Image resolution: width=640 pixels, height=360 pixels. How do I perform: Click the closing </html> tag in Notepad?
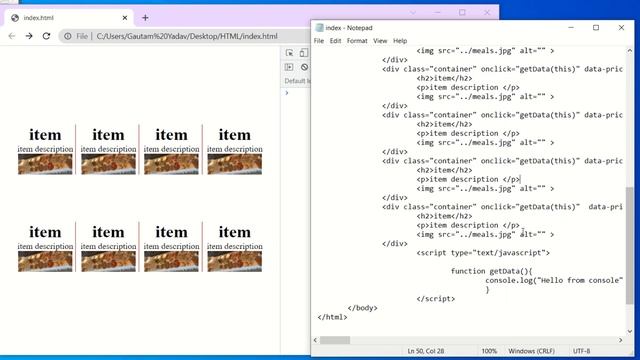point(332,317)
